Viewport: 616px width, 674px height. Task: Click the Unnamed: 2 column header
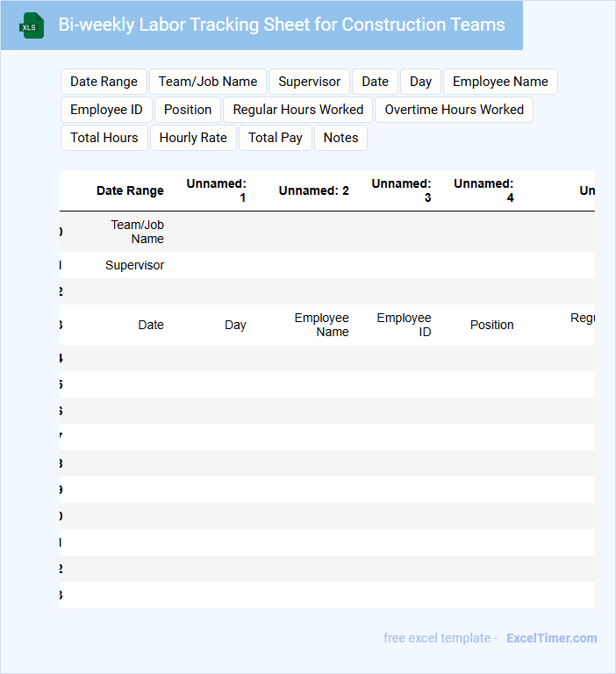coord(314,190)
